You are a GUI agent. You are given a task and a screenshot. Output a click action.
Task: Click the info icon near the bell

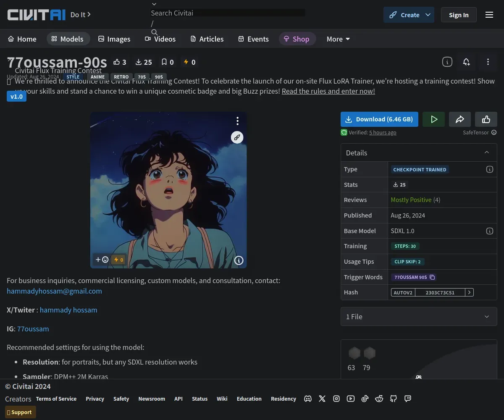[447, 62]
